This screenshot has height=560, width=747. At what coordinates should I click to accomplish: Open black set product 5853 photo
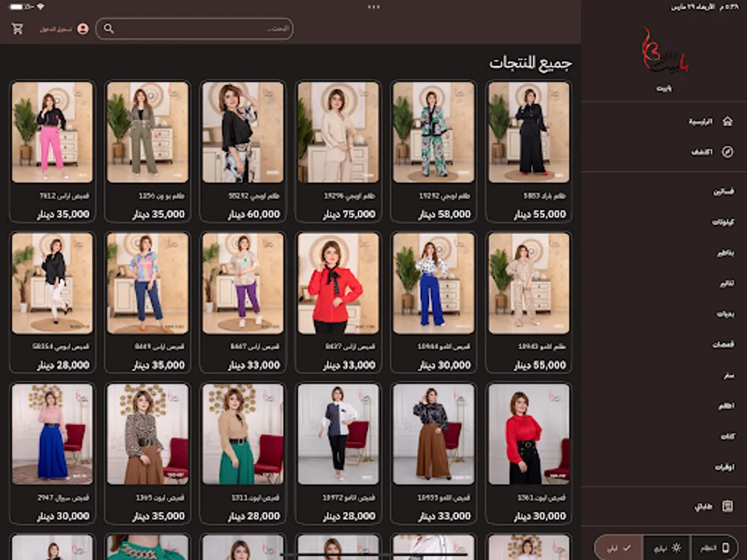[x=529, y=132]
